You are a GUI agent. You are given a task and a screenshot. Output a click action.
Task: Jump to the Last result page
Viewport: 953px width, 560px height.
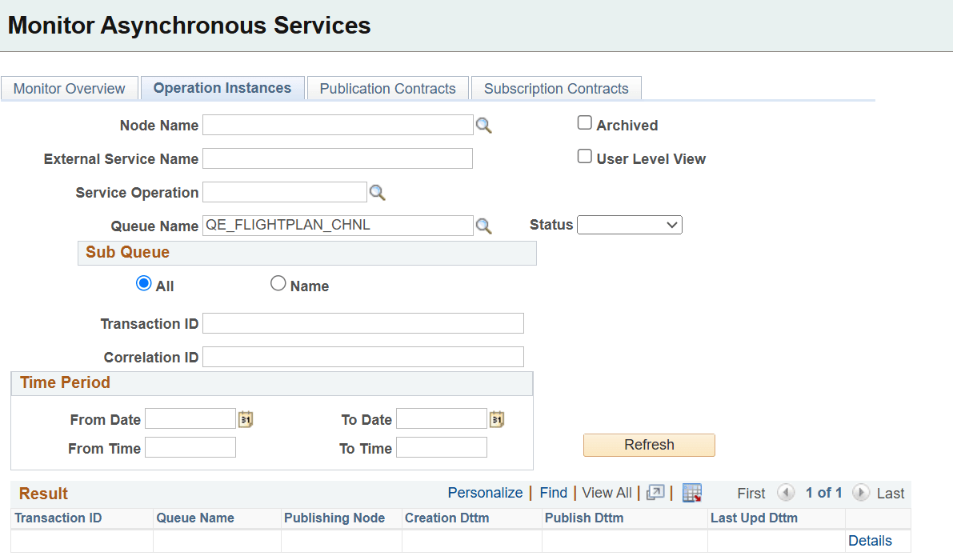(x=891, y=493)
